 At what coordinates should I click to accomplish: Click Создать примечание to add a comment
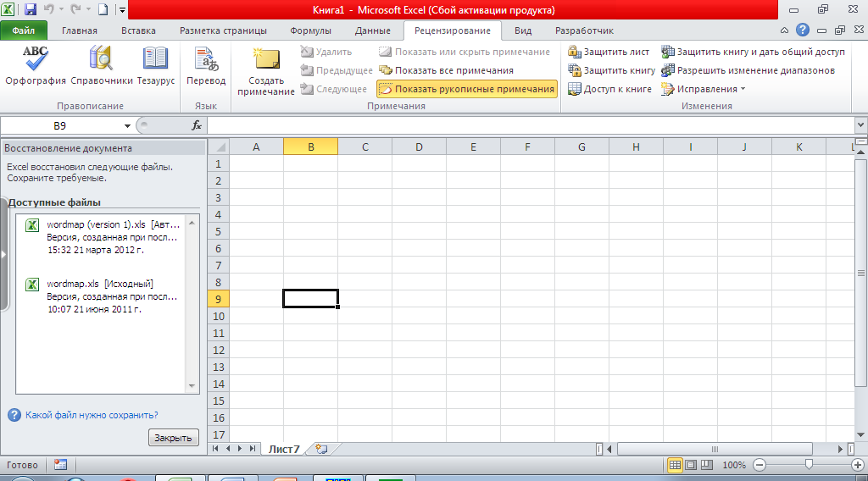tap(265, 72)
